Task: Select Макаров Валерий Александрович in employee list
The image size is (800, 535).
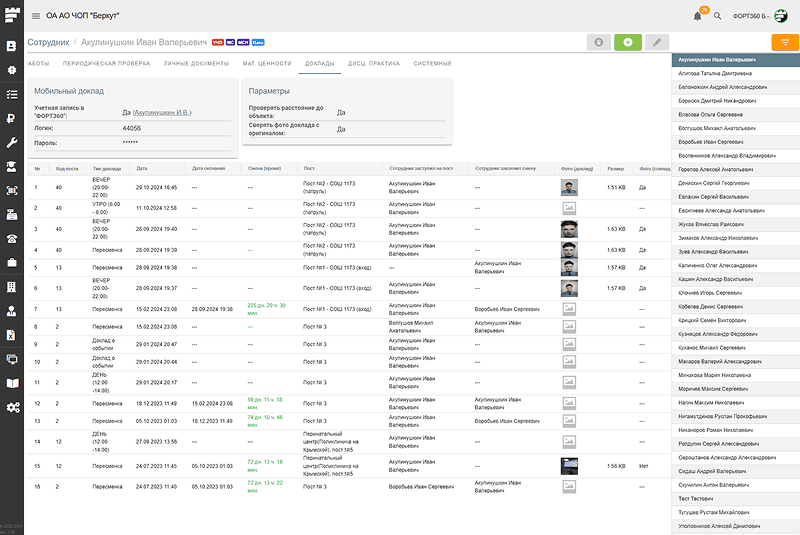Action: (x=736, y=362)
